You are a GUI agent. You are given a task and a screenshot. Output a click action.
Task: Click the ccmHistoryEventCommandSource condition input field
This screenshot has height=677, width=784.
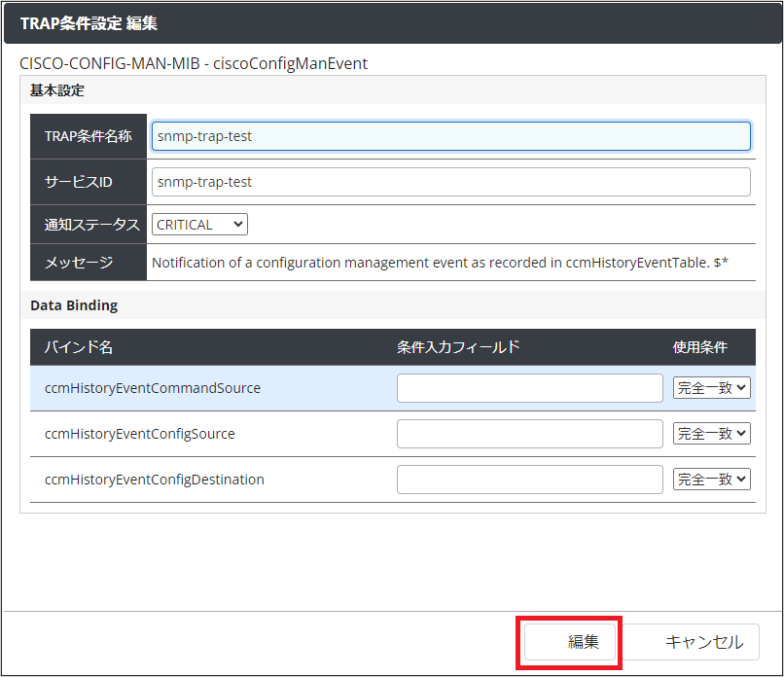click(x=529, y=388)
